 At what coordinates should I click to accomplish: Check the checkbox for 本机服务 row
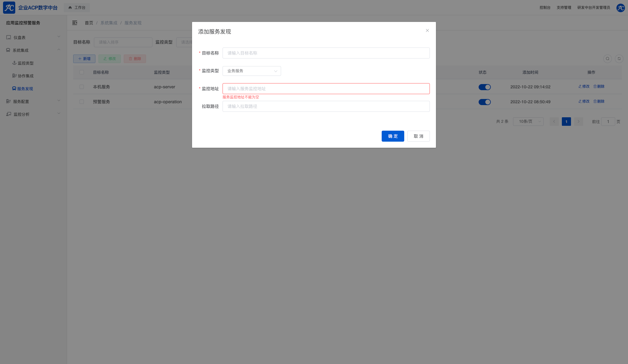click(82, 87)
